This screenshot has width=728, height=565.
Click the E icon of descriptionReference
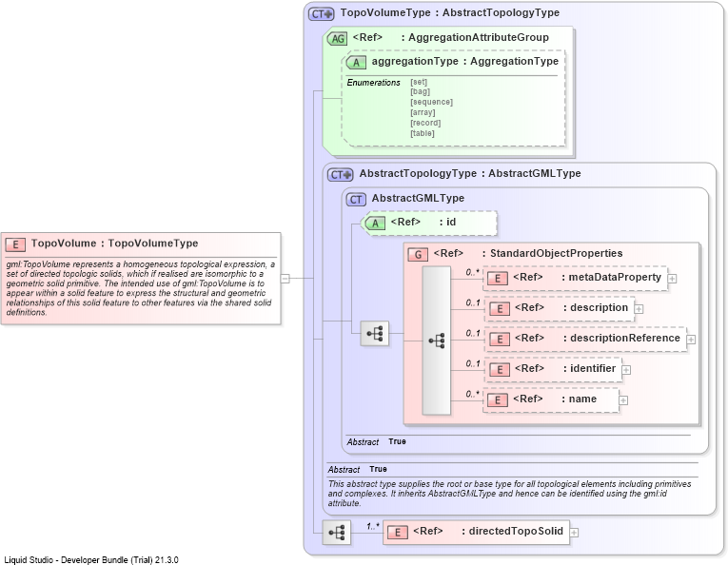500,339
